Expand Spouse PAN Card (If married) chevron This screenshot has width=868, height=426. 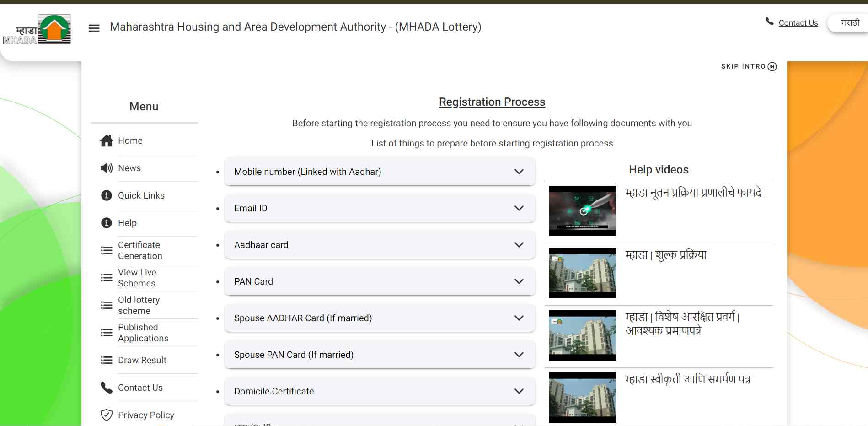point(519,355)
